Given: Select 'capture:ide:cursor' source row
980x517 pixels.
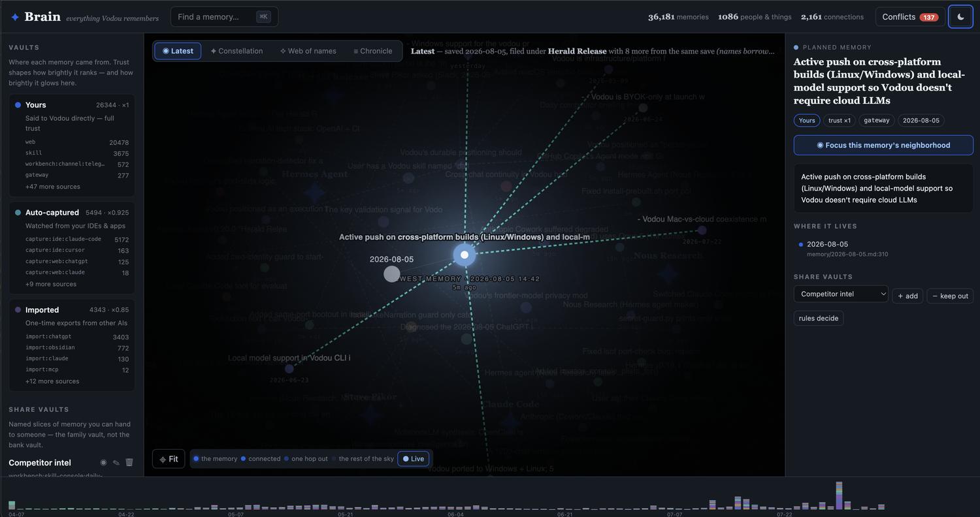Looking at the screenshot, I should tap(77, 251).
